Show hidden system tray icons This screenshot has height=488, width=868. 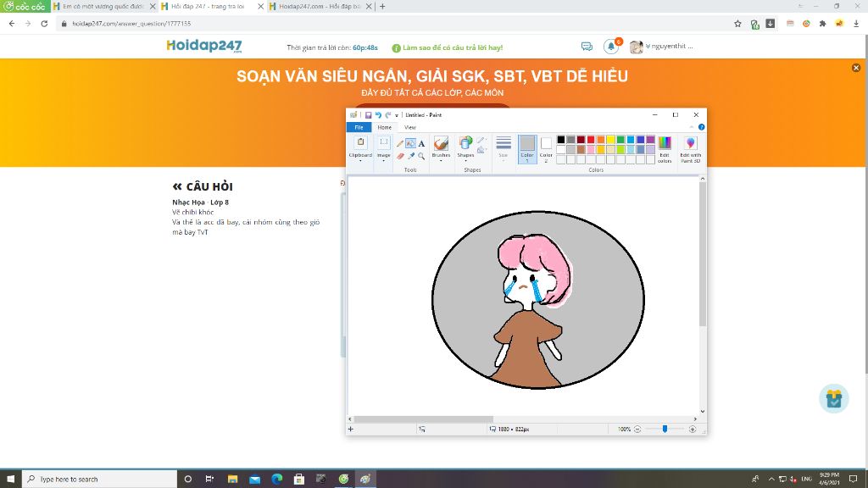[771, 480]
